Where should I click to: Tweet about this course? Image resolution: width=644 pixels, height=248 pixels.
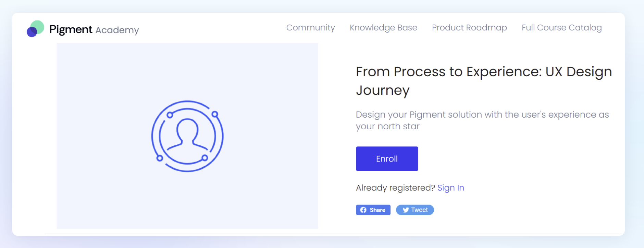pos(415,210)
